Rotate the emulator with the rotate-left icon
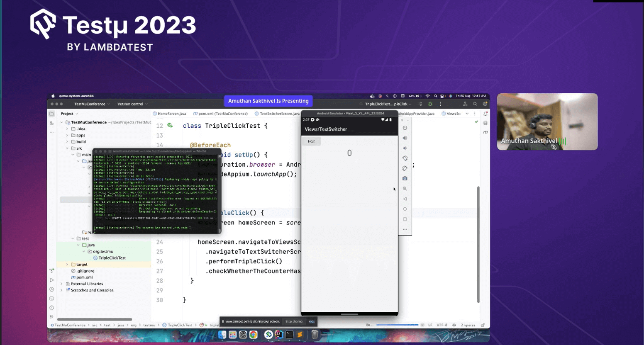The width and height of the screenshot is (644, 345). coord(405,158)
